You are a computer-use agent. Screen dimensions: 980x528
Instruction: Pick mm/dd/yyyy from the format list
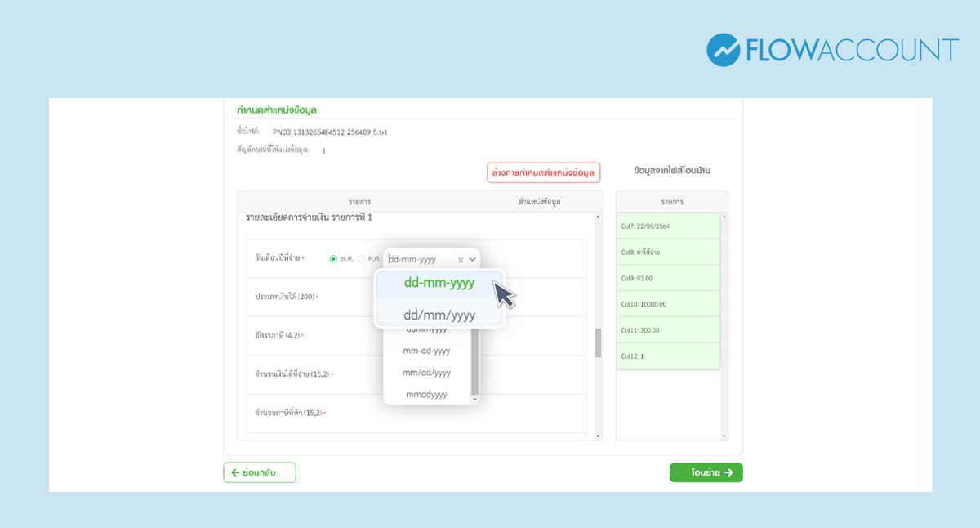[x=426, y=373]
